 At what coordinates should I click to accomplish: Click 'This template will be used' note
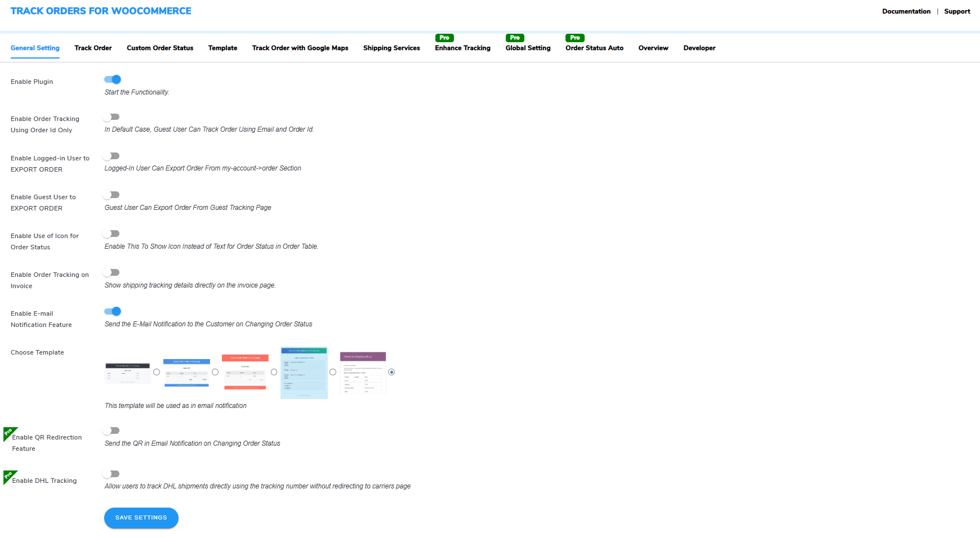click(x=176, y=406)
